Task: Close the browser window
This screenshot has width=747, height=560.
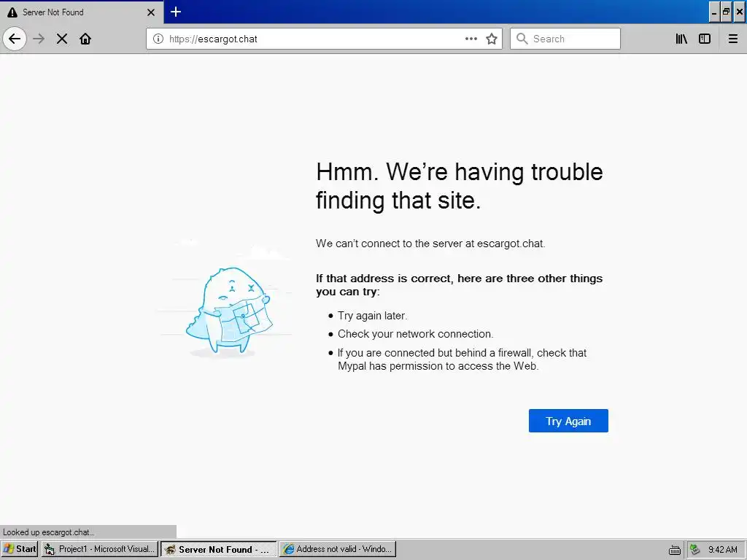Action: coord(740,12)
